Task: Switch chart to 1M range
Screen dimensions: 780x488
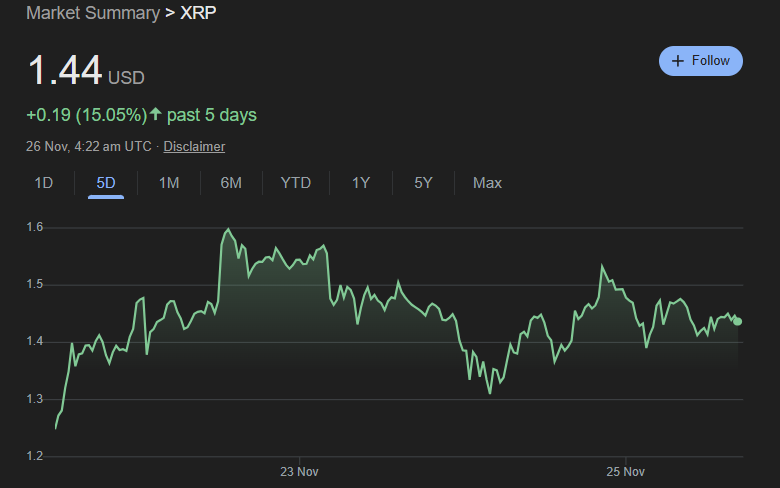Action: [x=169, y=183]
